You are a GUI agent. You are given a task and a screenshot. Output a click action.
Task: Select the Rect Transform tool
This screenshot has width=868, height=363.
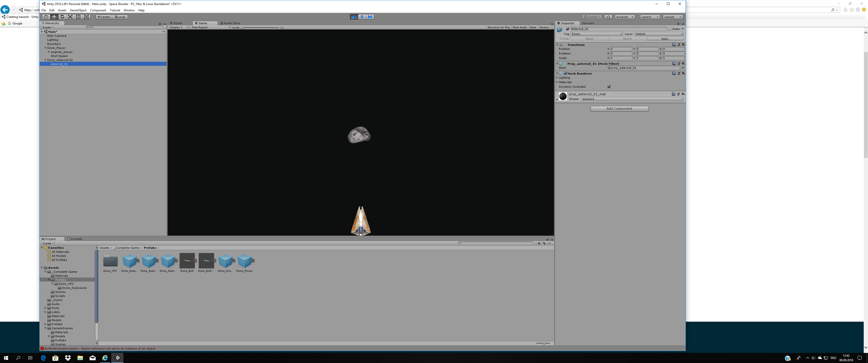78,17
